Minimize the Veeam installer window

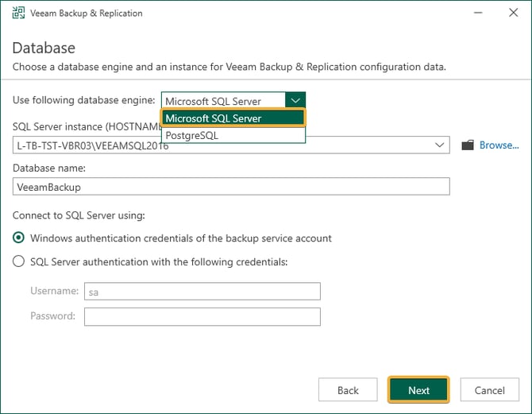(x=478, y=13)
